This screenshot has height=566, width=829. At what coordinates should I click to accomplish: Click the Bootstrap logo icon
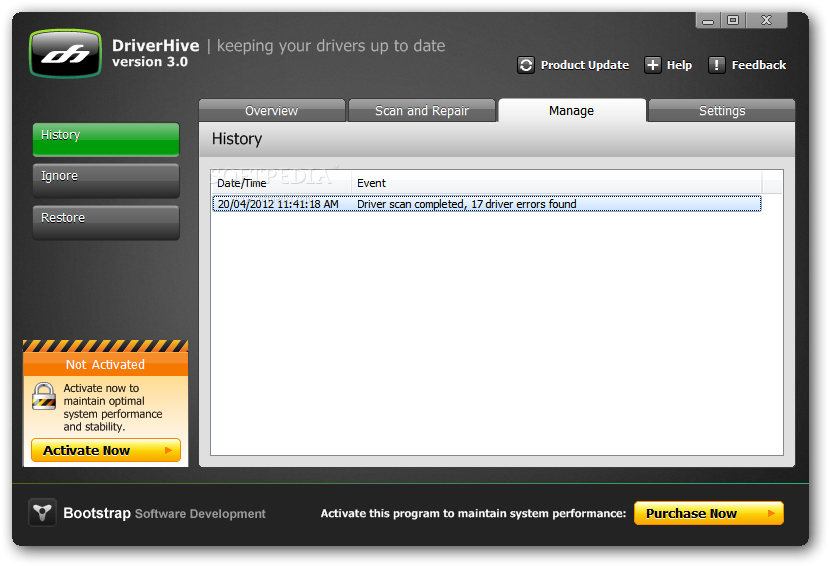42,512
